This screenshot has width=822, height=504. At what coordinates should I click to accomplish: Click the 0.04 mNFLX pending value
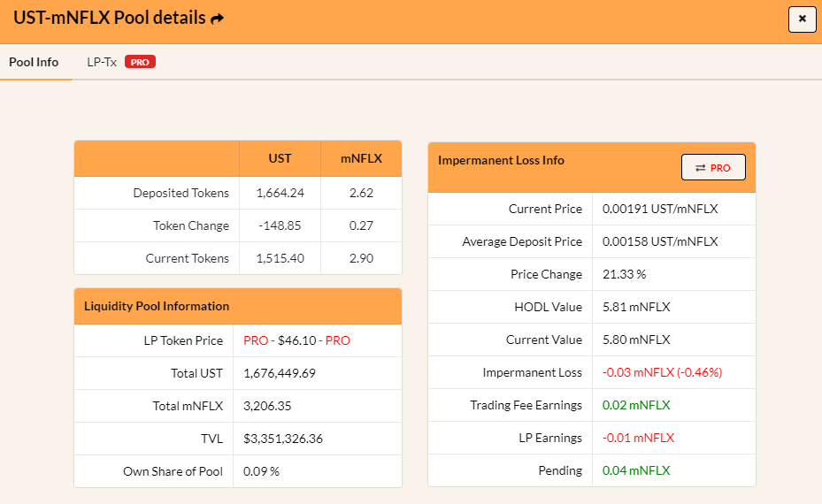click(x=636, y=470)
